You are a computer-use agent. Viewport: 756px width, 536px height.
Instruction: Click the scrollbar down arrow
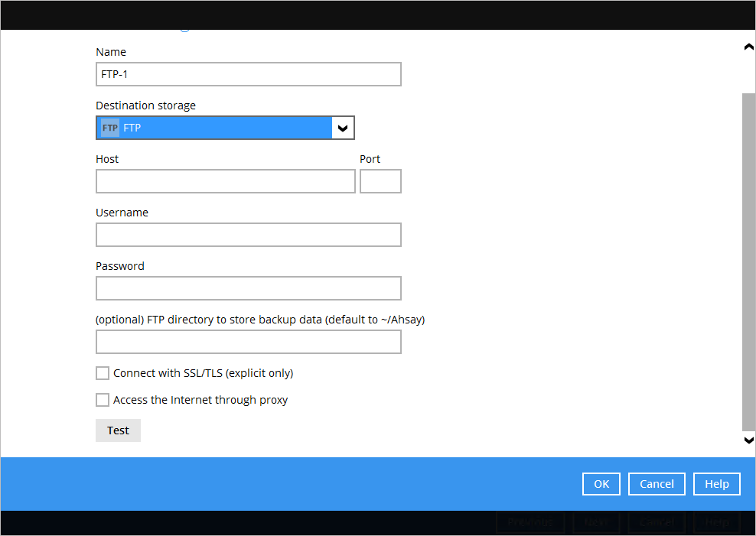coord(748,440)
